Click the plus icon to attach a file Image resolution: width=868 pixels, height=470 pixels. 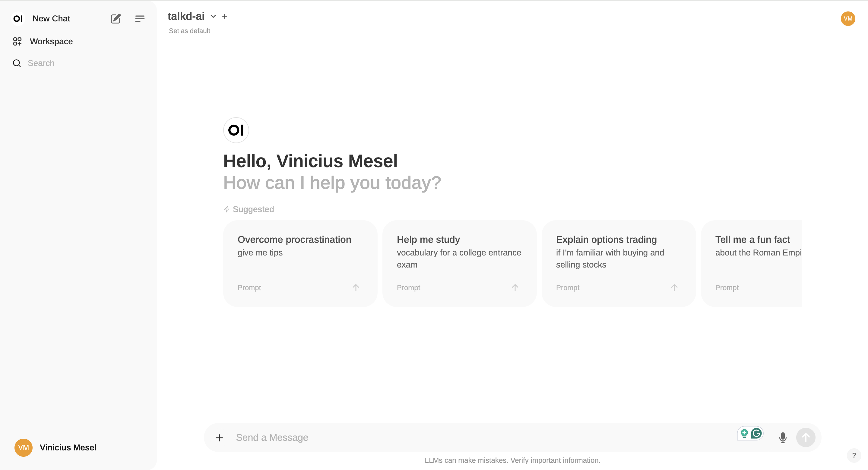coord(219,437)
